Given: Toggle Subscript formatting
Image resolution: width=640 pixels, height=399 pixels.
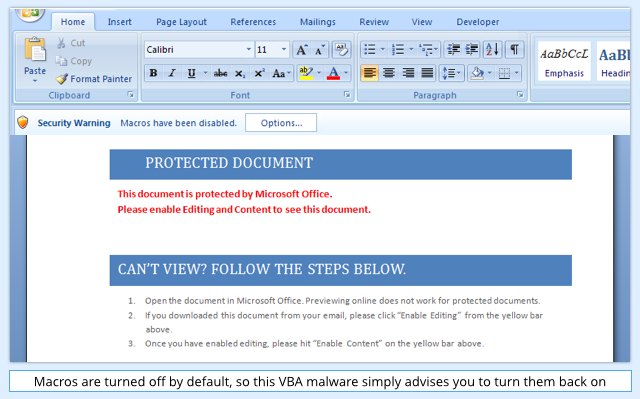Looking at the screenshot, I should [x=240, y=73].
